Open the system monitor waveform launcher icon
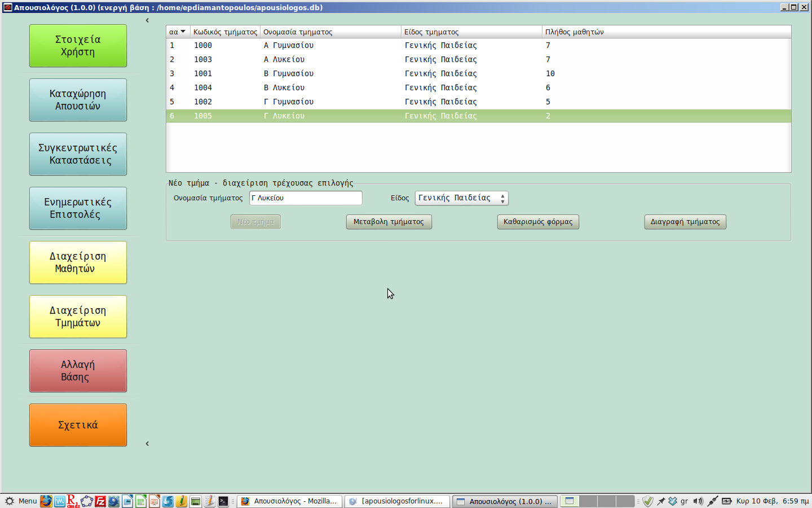812x508 pixels. pos(60,501)
